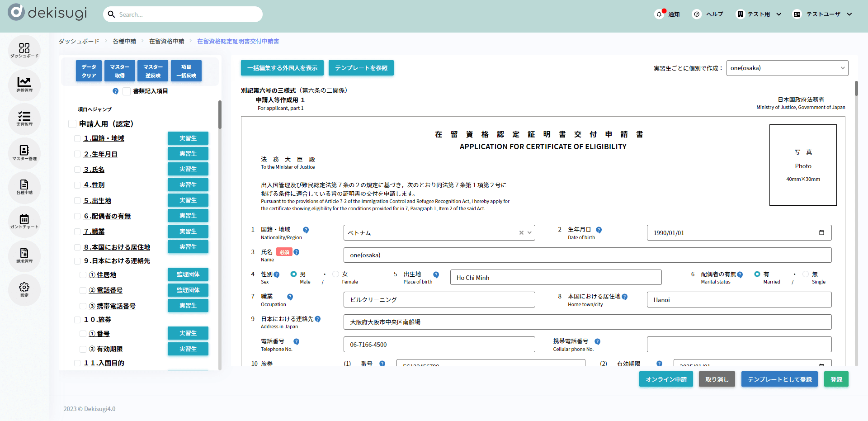
Task: Select the Female sex radio button
Action: [x=335, y=274]
